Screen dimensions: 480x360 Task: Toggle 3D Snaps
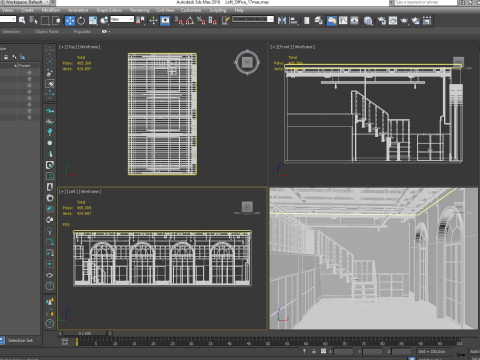coord(179,21)
